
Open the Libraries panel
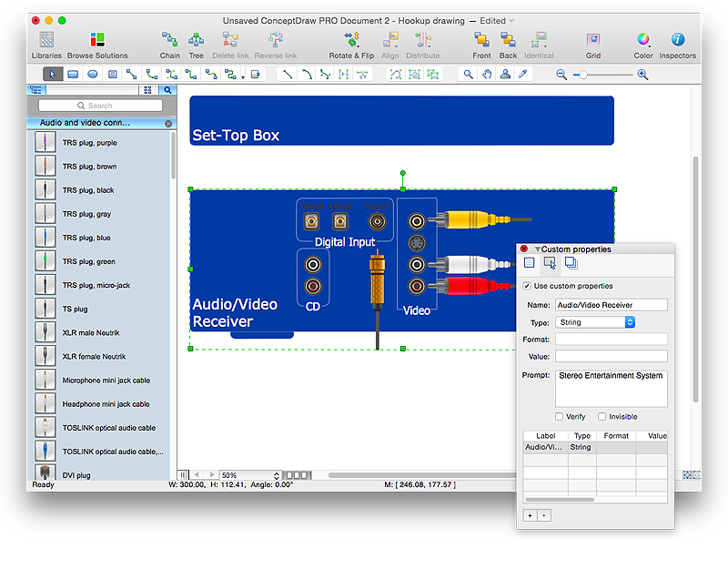pyautogui.click(x=46, y=45)
